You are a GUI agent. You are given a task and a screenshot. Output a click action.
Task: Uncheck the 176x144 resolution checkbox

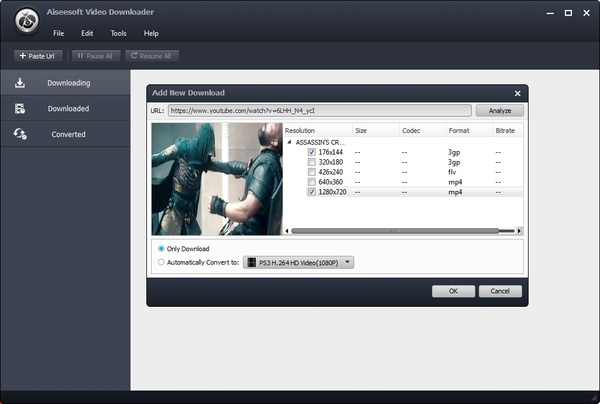pyautogui.click(x=311, y=152)
